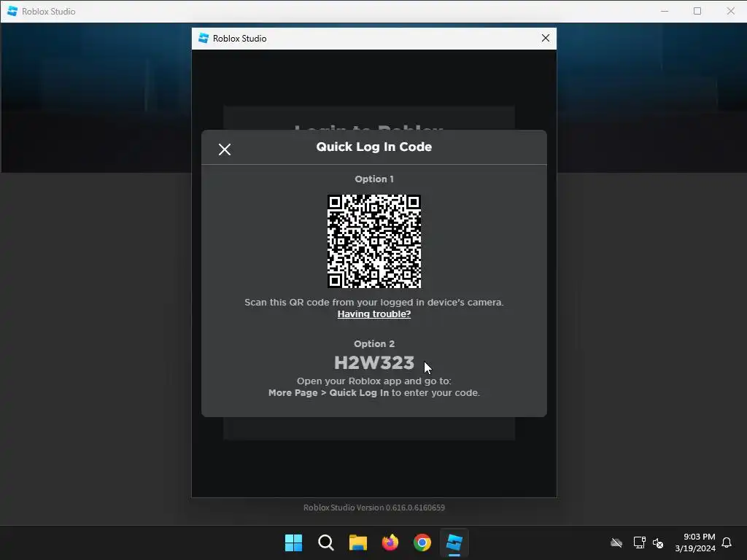This screenshot has height=560, width=747.
Task: Click the Roblox Studio taskbar icon
Action: pos(454,542)
